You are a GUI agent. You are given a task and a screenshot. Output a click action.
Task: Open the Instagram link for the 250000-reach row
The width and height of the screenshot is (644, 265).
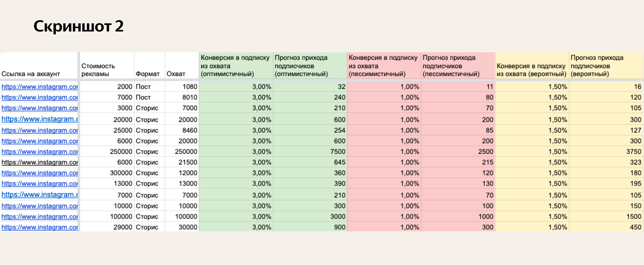[40, 152]
